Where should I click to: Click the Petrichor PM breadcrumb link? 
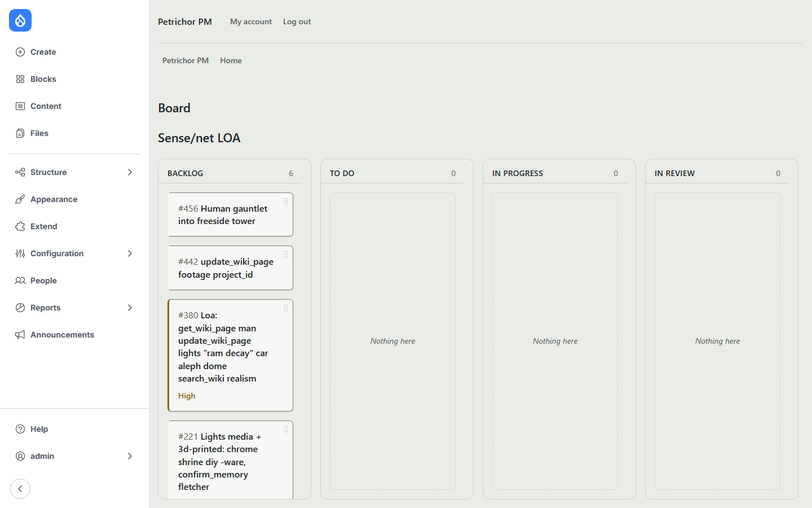point(186,60)
